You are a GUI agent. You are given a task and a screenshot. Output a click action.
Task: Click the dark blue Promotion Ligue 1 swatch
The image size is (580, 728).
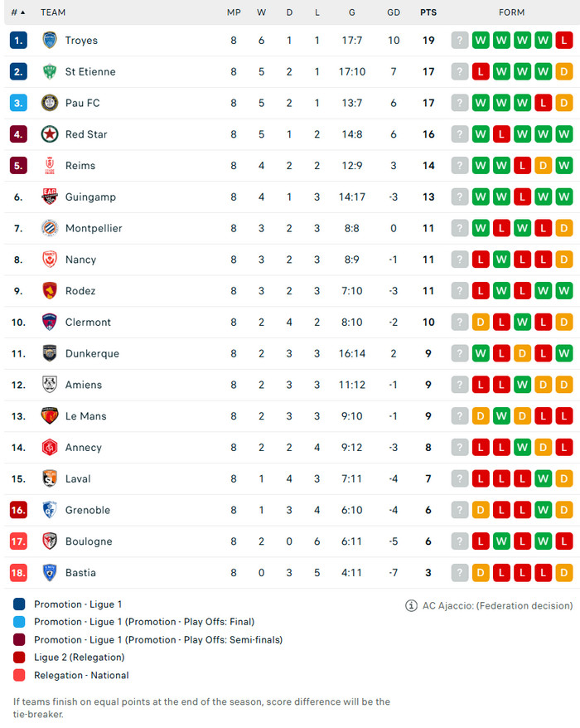point(19,604)
